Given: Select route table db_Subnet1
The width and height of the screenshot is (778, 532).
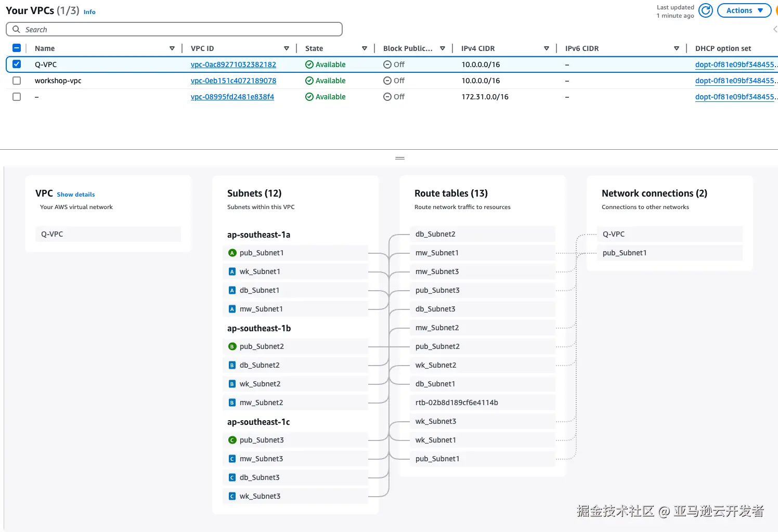Looking at the screenshot, I should click(483, 384).
